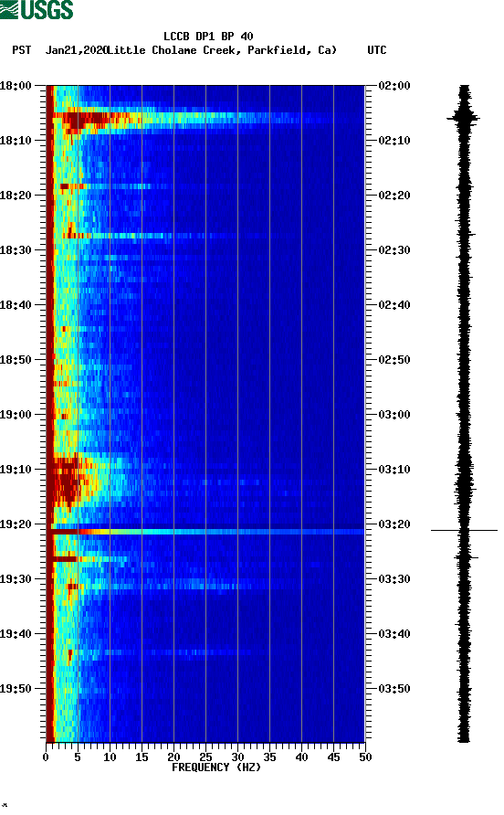The width and height of the screenshot is (504, 815).
Task: Click the 03:30 UTC time label
Action: pyautogui.click(x=394, y=579)
